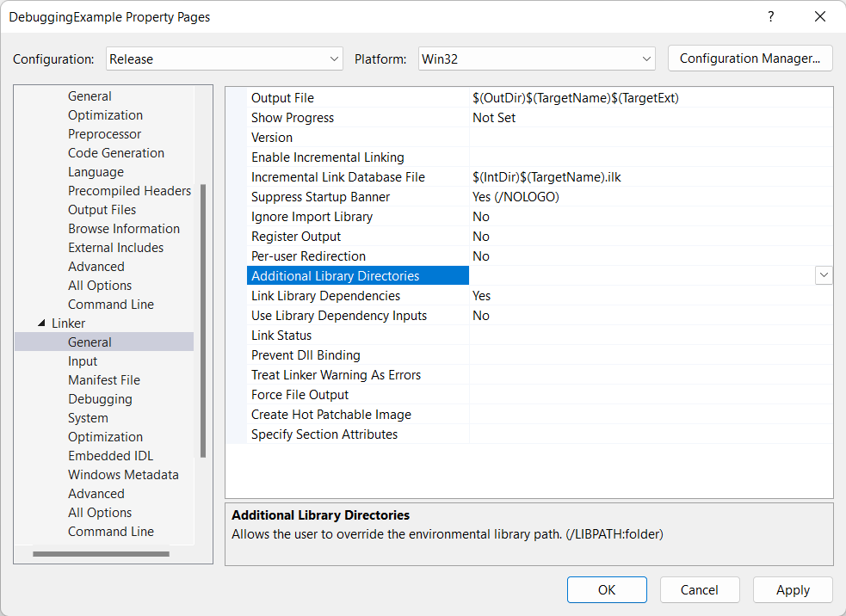
Task: Click the Output File value field
Action: click(650, 98)
